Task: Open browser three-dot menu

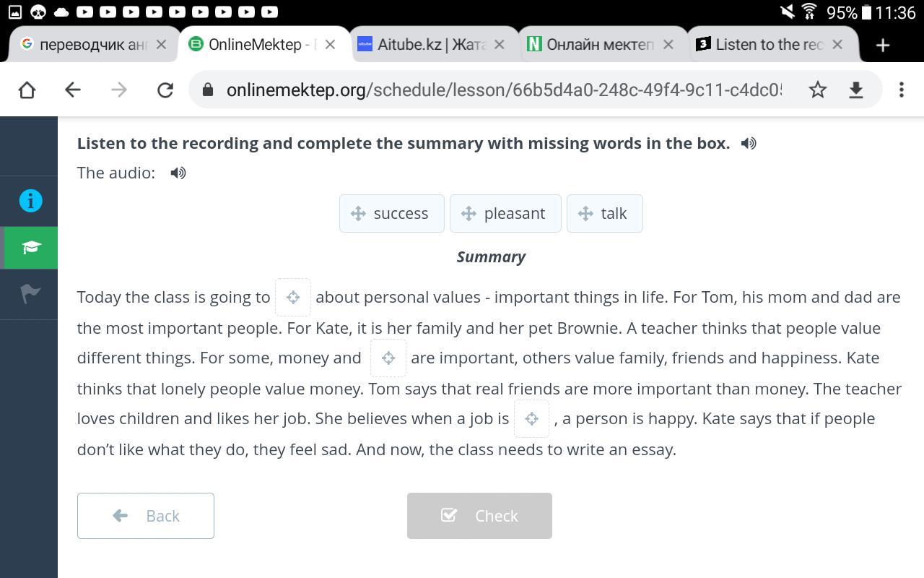Action: point(901,90)
